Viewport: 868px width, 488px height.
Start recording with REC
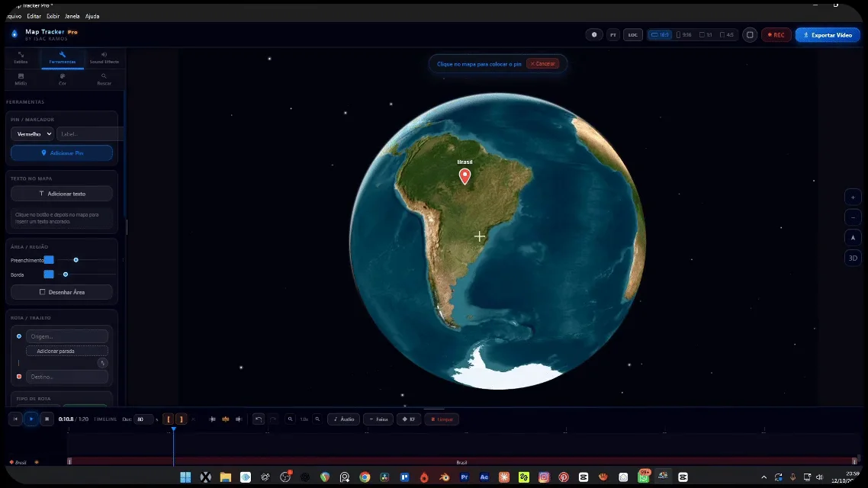pos(776,34)
